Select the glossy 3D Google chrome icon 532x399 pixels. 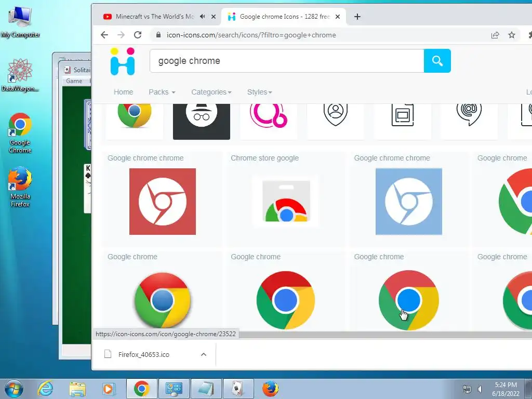click(163, 300)
